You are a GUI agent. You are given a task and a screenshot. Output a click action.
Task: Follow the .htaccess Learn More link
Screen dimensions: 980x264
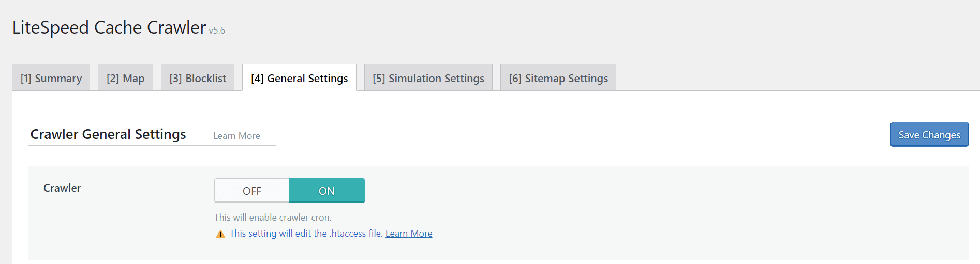(x=409, y=234)
